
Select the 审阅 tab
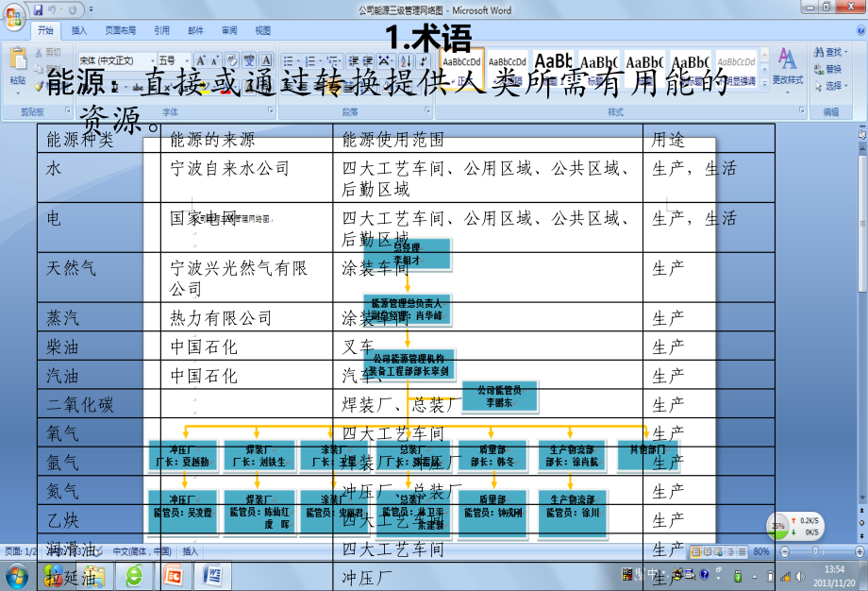click(229, 30)
